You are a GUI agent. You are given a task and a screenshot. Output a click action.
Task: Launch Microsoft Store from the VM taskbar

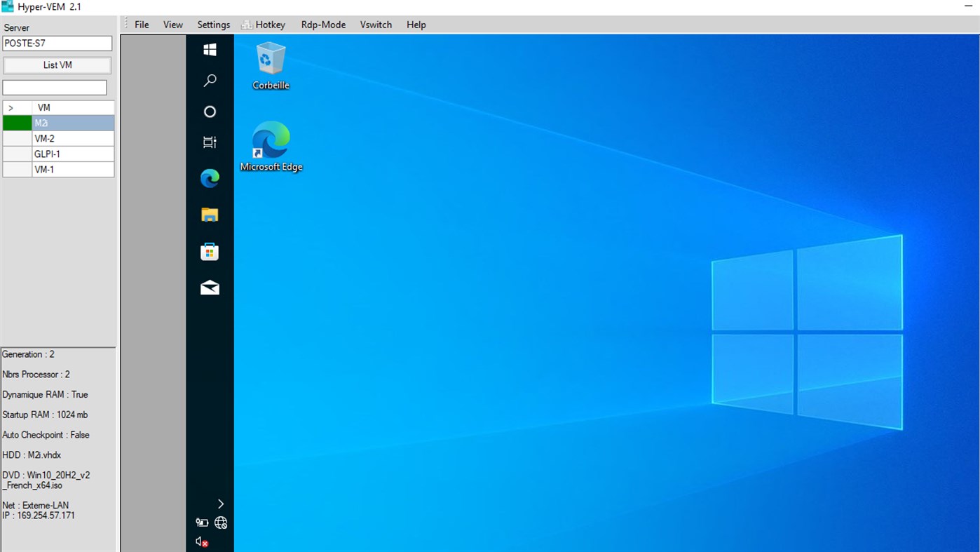[x=209, y=250]
